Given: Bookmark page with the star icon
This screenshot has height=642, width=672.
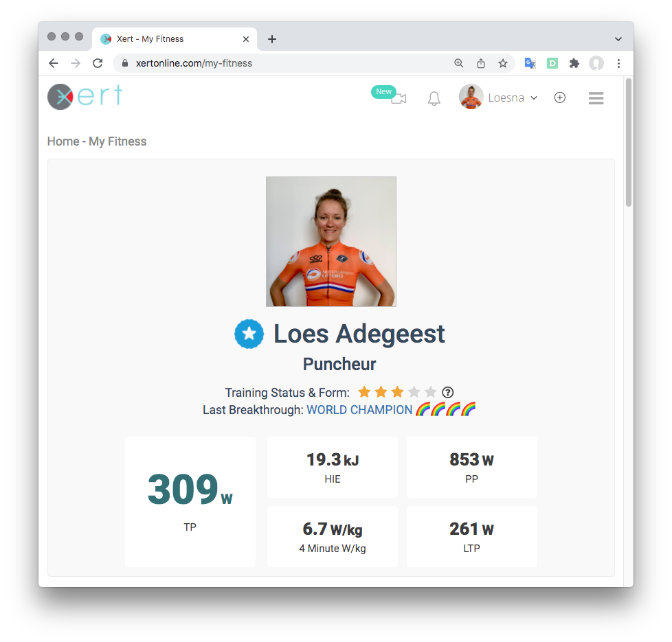Looking at the screenshot, I should pos(503,63).
